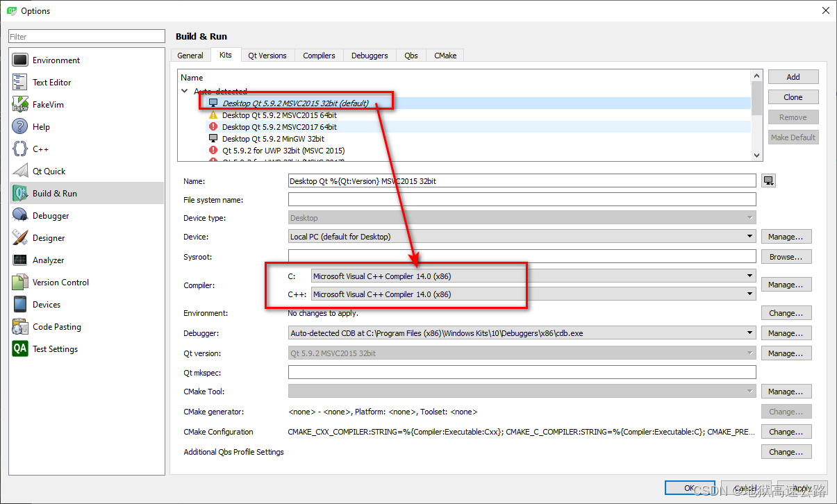Click error icon of UWP 32bit MSVC 2015 kit
The height and width of the screenshot is (504, 837).
point(213,151)
